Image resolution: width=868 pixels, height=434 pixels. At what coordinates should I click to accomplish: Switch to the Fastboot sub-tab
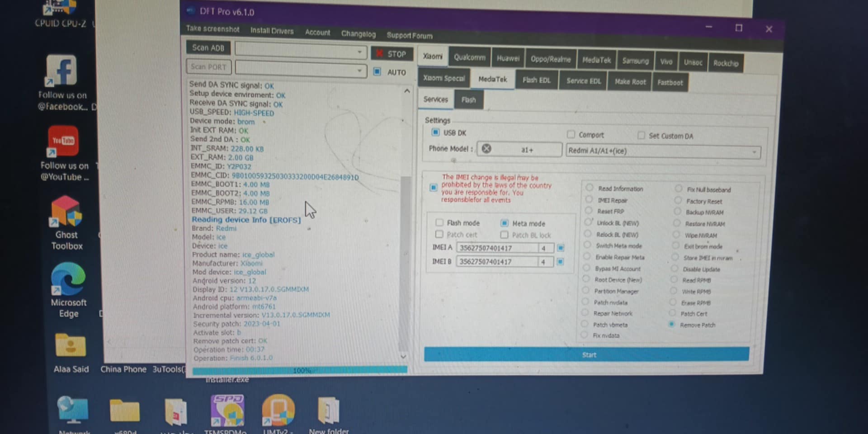(670, 83)
